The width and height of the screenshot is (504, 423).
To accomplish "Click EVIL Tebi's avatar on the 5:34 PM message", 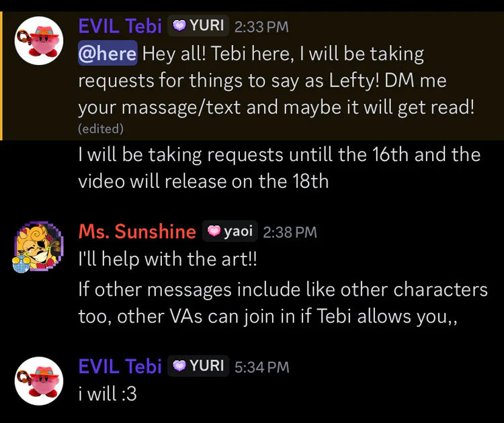I will 39,379.
